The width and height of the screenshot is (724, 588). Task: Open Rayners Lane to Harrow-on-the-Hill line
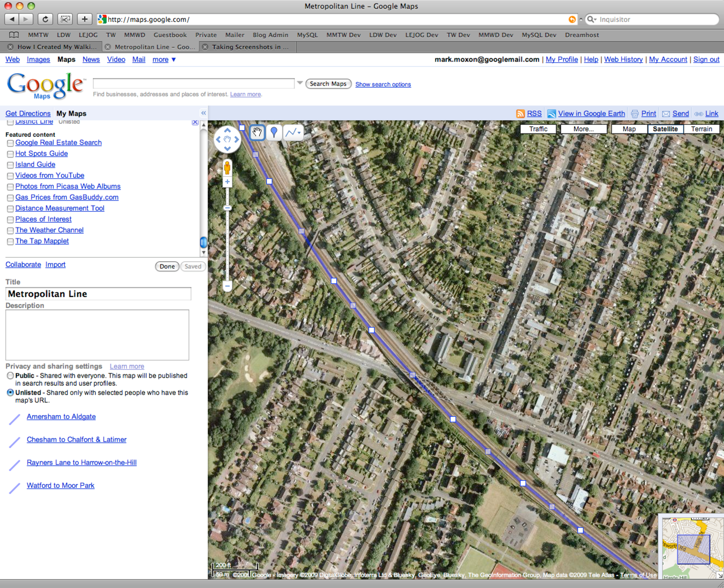(81, 463)
